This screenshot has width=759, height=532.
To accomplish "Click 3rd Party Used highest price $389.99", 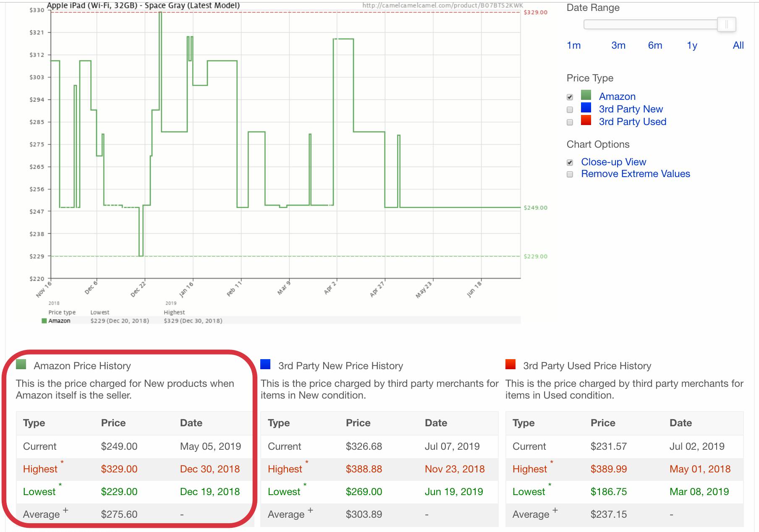I will [x=609, y=469].
